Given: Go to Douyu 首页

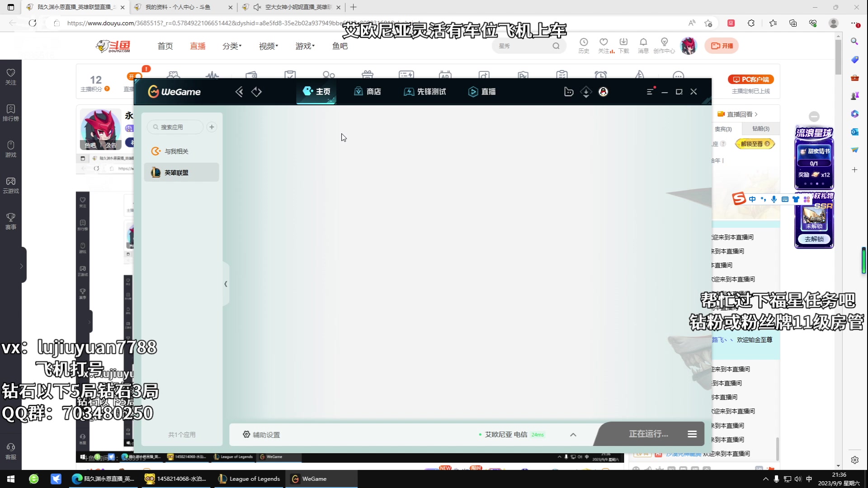Looking at the screenshot, I should tap(165, 46).
